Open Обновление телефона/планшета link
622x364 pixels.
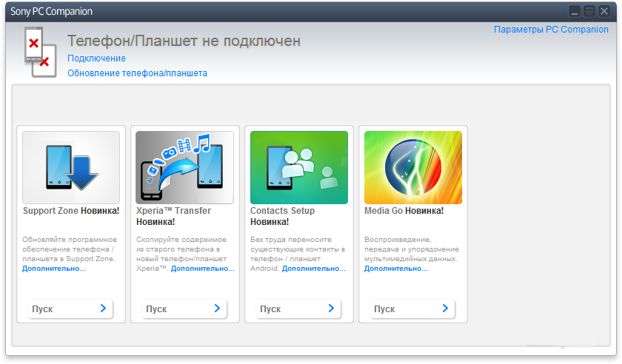pos(137,73)
